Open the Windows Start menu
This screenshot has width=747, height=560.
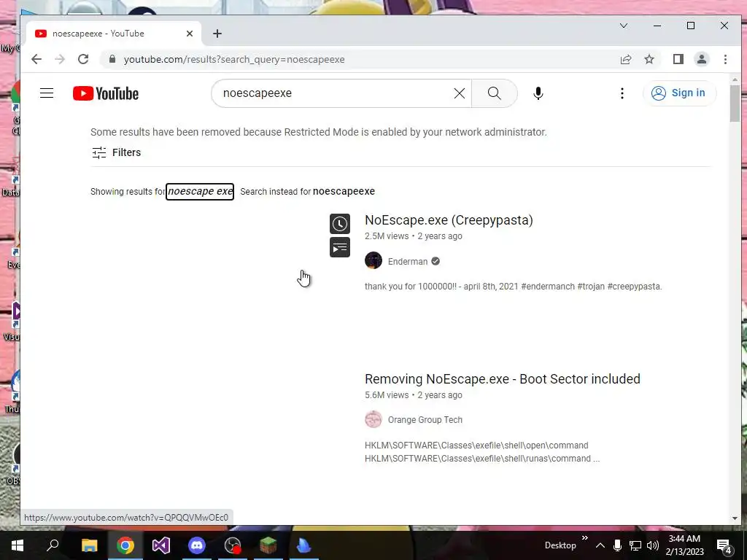coord(18,545)
